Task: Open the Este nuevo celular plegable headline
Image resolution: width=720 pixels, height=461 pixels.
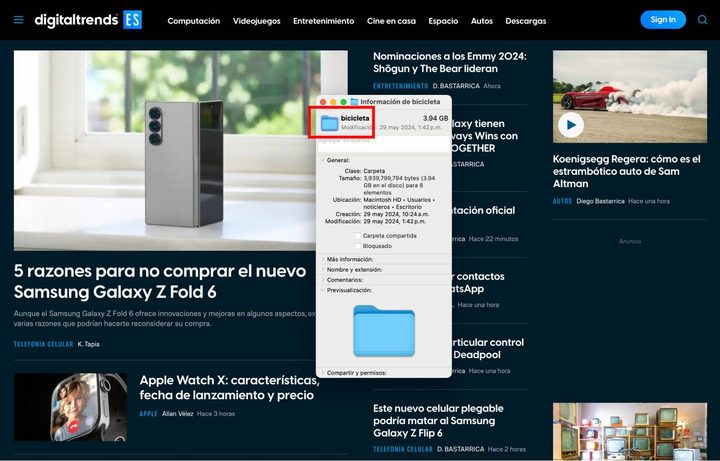Action: [x=438, y=421]
